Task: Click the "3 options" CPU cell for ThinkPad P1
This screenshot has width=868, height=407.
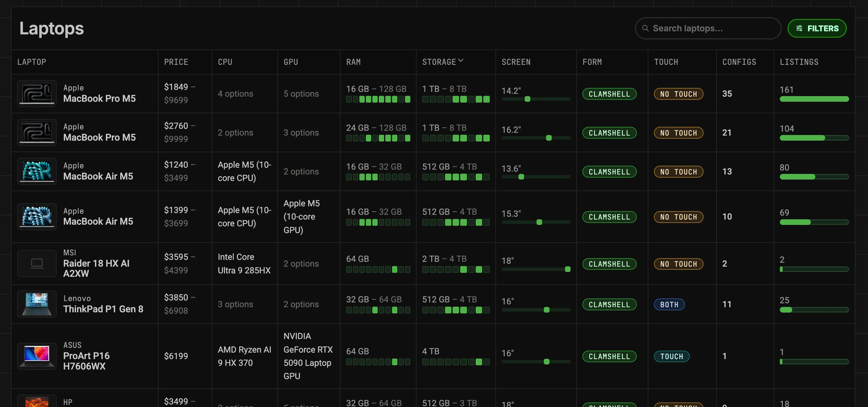Action: (235, 304)
